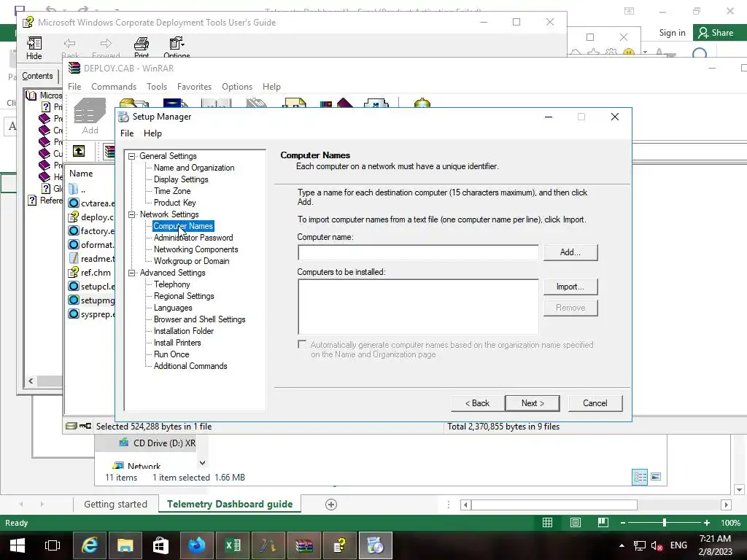Select details view icon in Explorer

640,477
